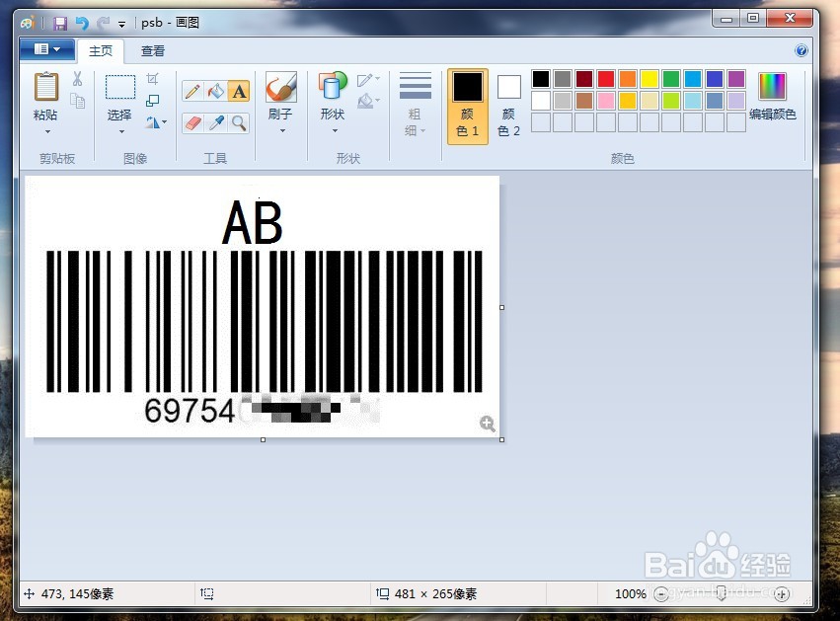
Task: Click the line Size thickness icon
Action: click(x=416, y=86)
